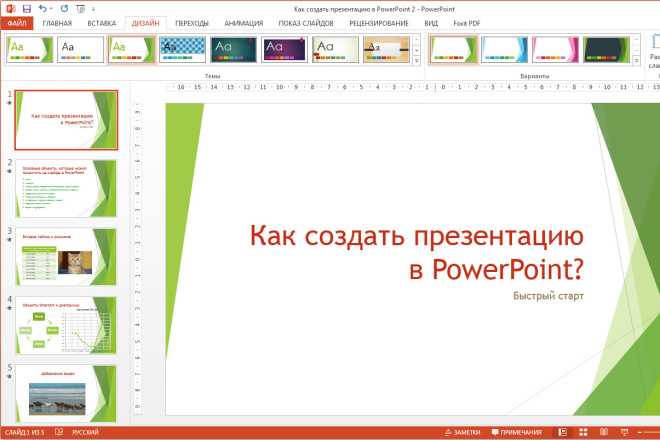Click the spell-check icon in the status bar
This screenshot has height=440, width=660.
[x=59, y=432]
